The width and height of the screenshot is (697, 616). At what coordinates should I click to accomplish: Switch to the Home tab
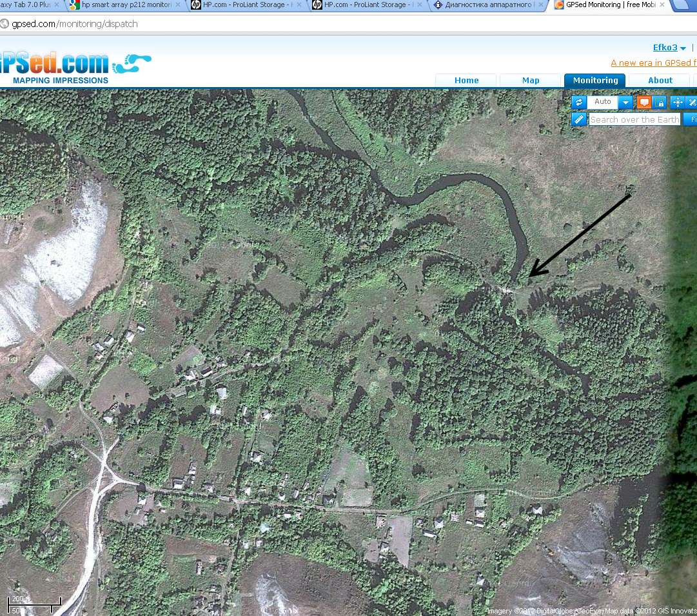point(466,81)
